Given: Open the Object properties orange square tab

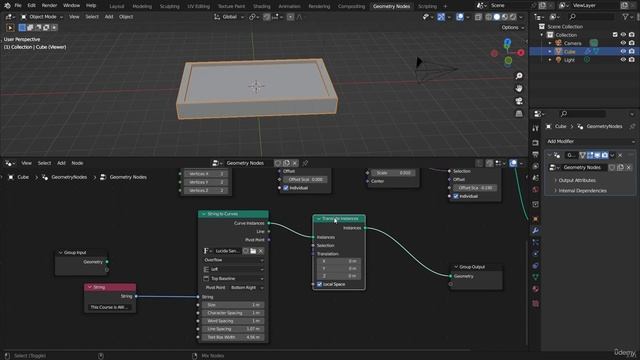Looking at the screenshot, I should point(535,219).
